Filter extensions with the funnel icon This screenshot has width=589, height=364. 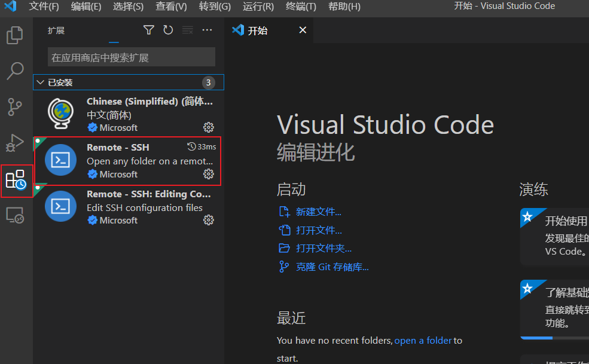point(149,30)
